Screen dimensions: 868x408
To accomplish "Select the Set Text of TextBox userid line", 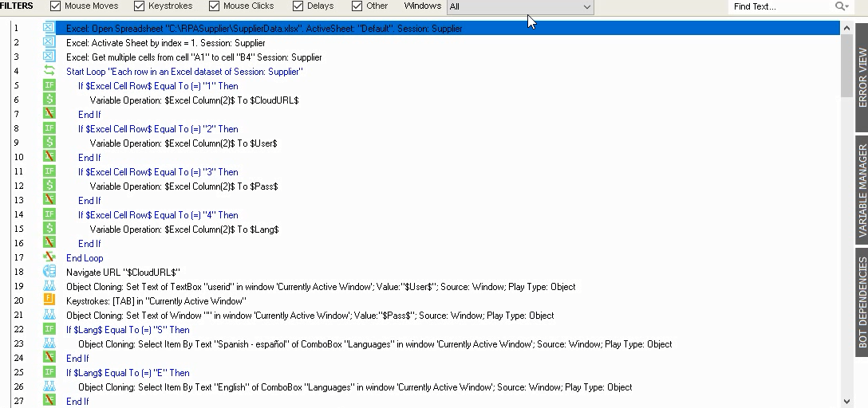I will 321,287.
